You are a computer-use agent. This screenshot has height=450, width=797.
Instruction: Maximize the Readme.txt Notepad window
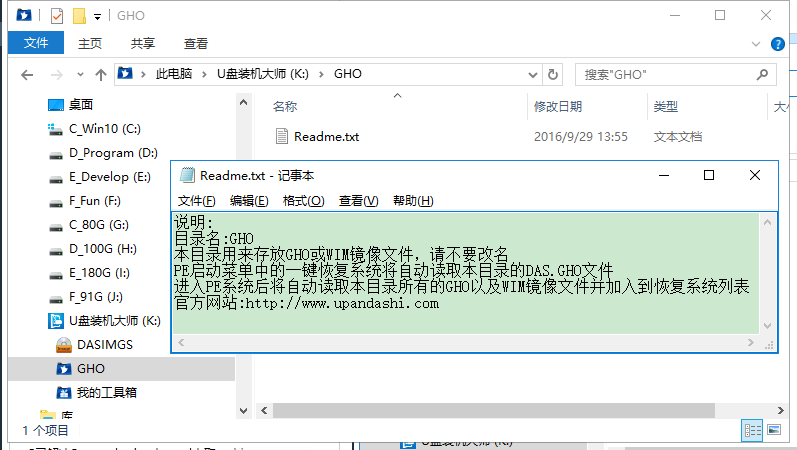click(x=709, y=175)
